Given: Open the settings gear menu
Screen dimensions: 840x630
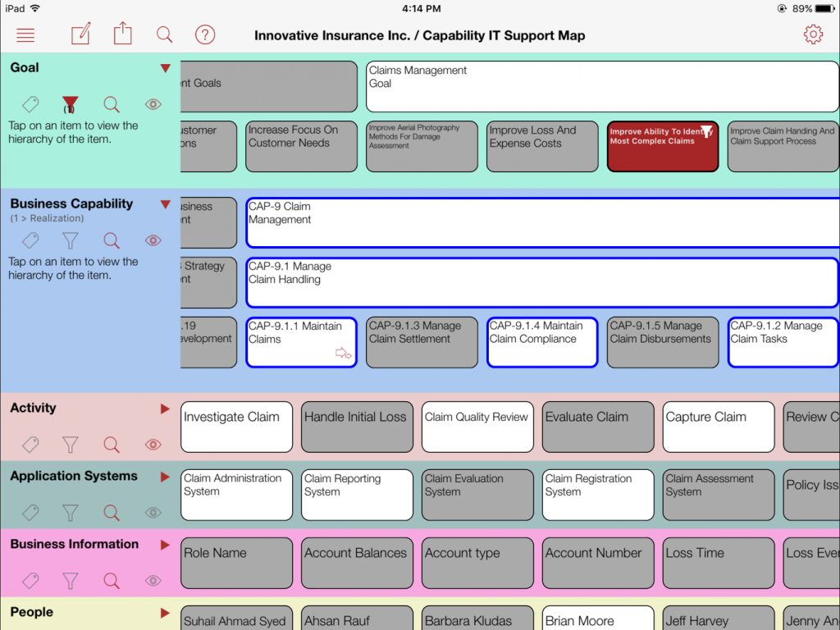Looking at the screenshot, I should [x=813, y=34].
